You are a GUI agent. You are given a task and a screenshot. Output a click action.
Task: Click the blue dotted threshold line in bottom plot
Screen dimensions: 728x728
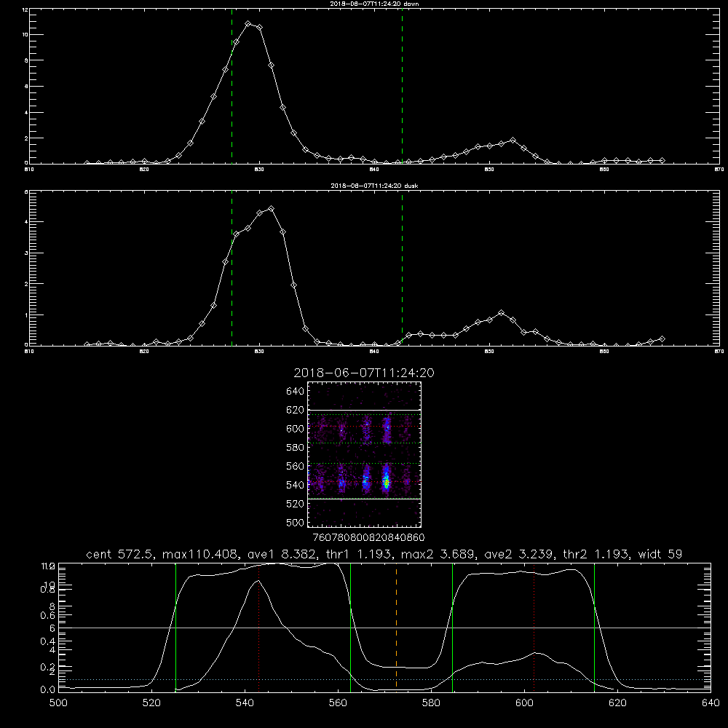click(384, 680)
